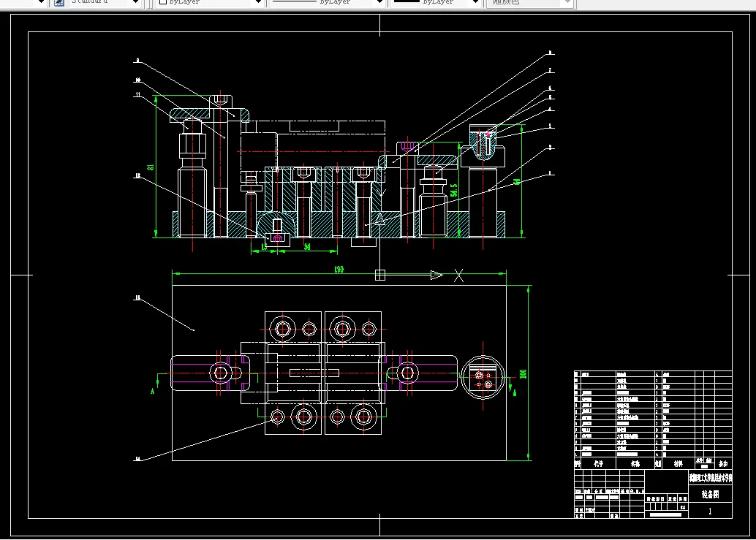Open the Standard text style dropdown arrow
This screenshot has height=540, width=756.
(x=135, y=2)
